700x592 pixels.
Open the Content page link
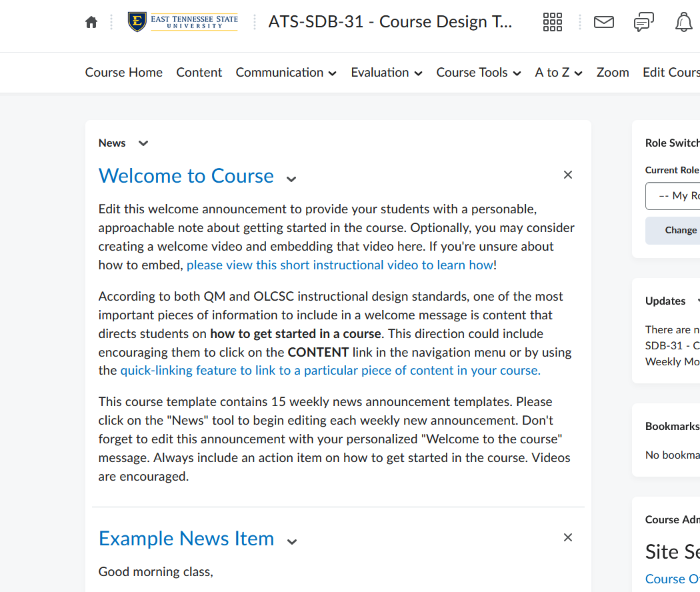pos(199,73)
